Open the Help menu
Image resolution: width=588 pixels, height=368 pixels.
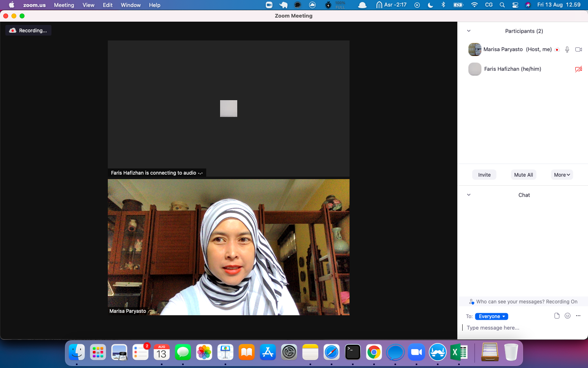pyautogui.click(x=155, y=5)
